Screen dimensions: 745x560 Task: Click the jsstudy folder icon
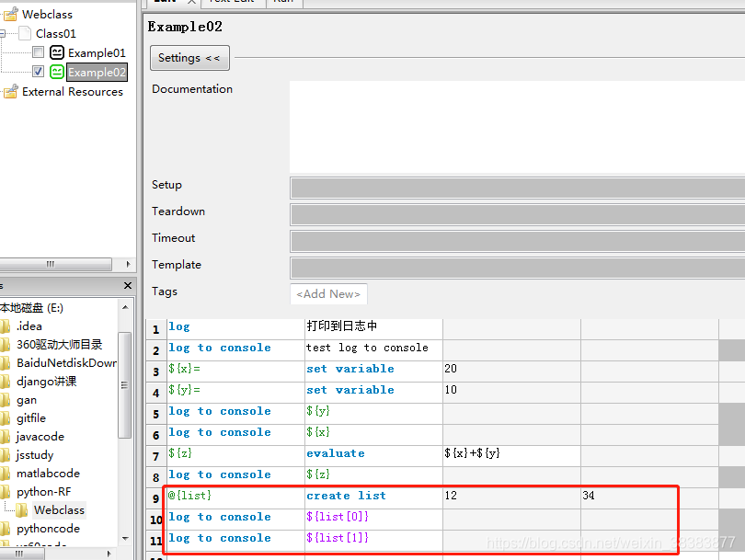pos(6,455)
